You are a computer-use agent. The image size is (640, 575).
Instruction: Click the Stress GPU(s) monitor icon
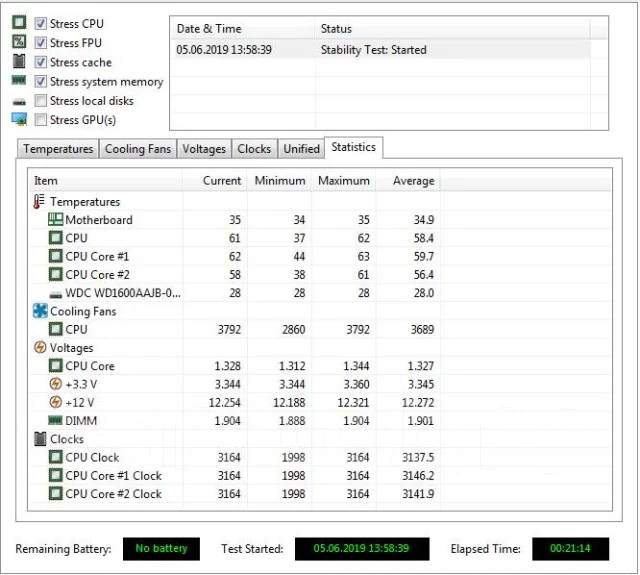coord(19,119)
